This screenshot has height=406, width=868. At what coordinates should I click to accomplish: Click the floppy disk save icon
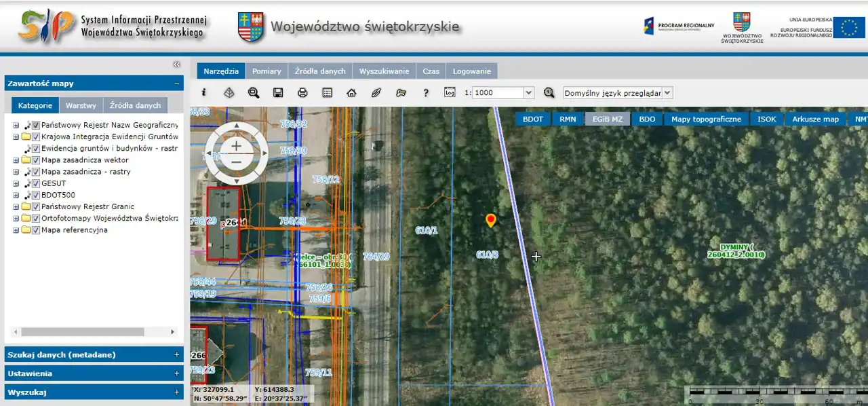coord(278,93)
